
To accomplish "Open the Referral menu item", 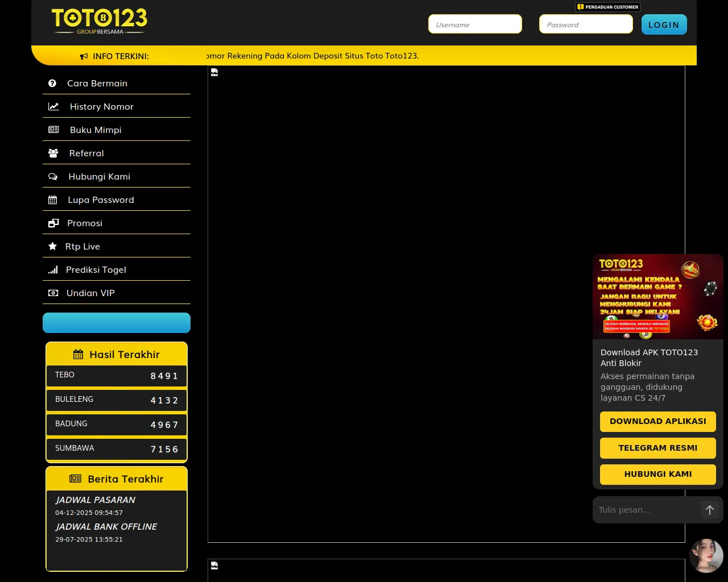I will click(117, 153).
